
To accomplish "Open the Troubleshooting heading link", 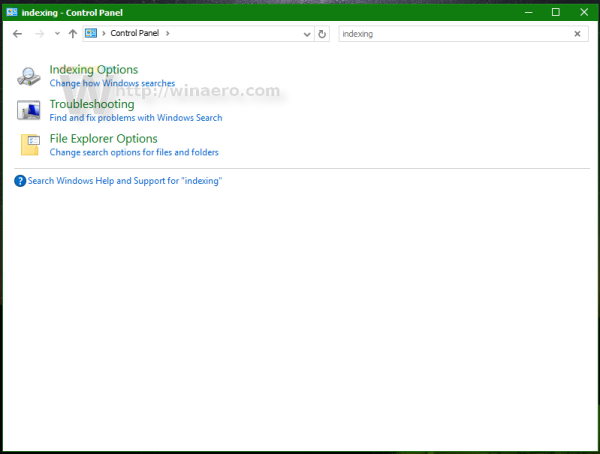I will coord(92,104).
